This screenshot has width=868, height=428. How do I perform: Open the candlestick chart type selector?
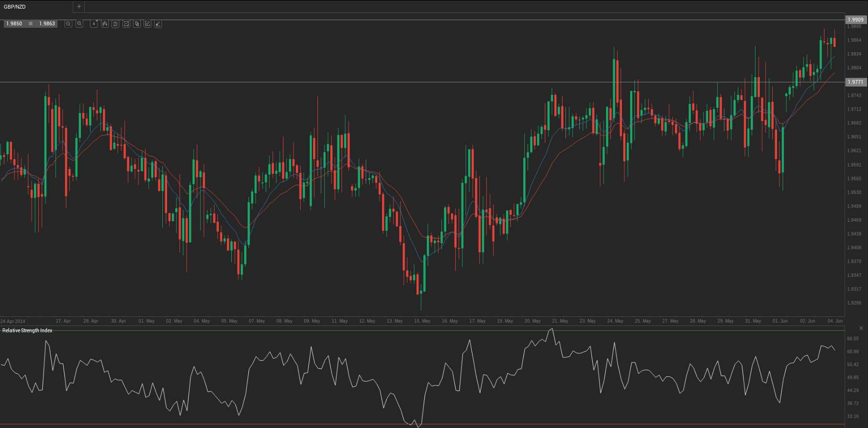tap(105, 24)
